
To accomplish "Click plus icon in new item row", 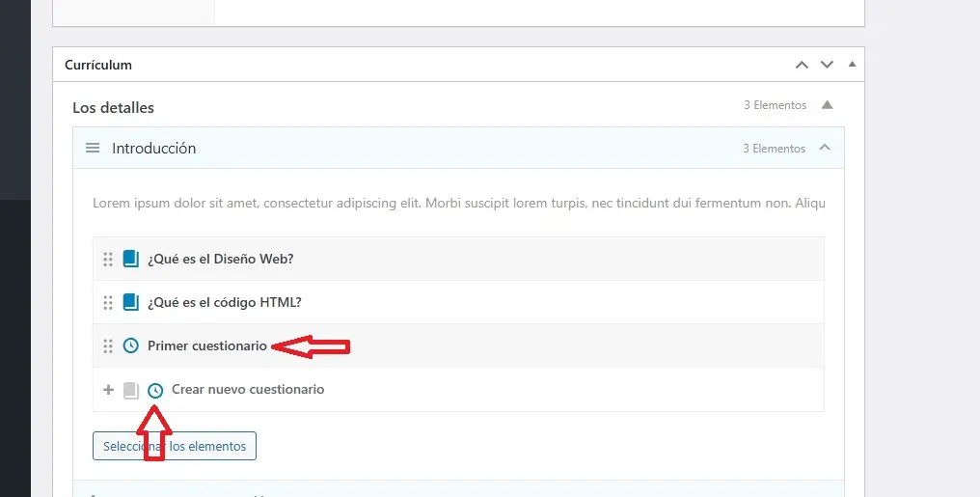I will click(108, 390).
